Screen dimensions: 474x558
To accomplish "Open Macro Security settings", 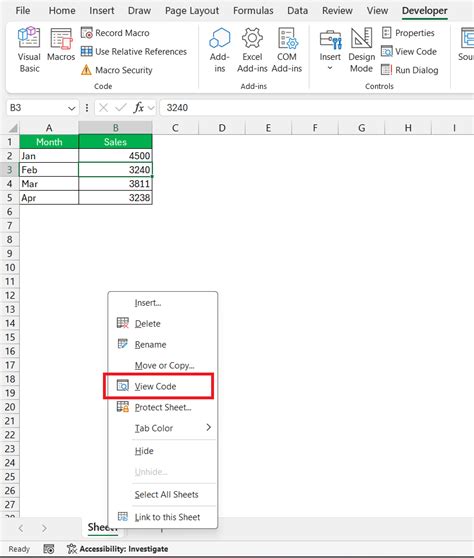I will point(117,70).
